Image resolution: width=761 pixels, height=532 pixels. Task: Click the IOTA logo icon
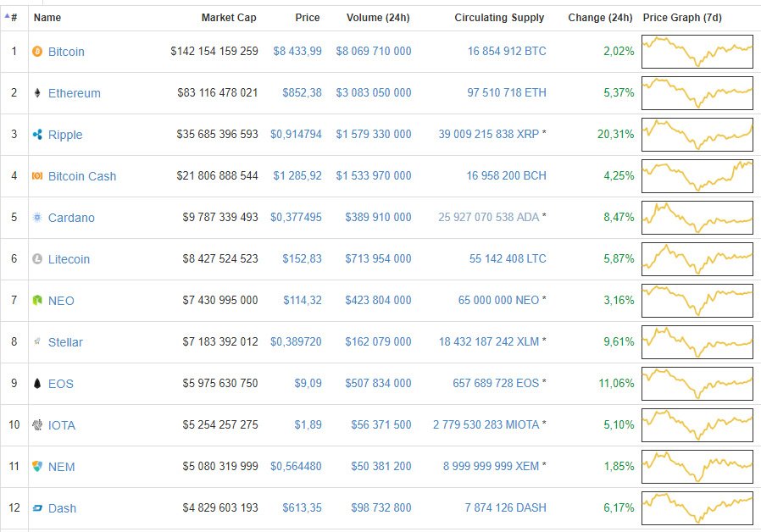[37, 424]
